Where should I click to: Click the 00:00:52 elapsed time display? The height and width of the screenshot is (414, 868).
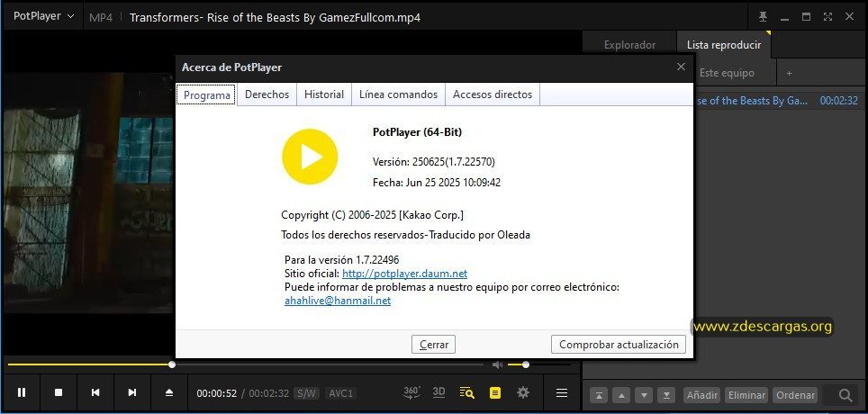click(x=216, y=393)
